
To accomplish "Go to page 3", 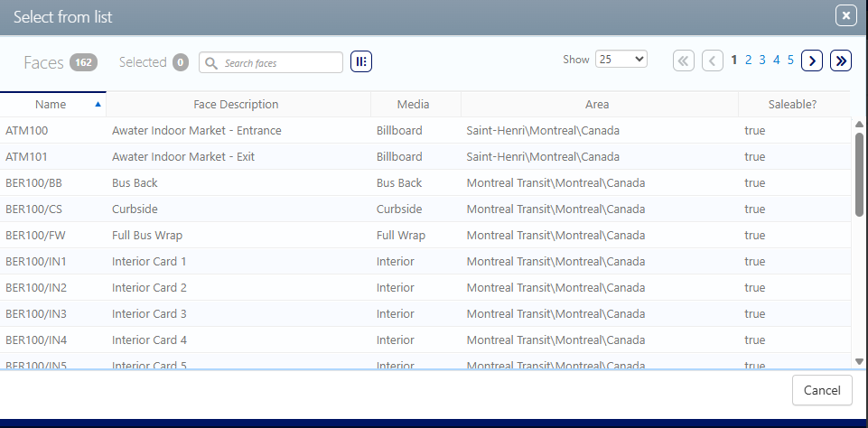I will pyautogui.click(x=762, y=60).
